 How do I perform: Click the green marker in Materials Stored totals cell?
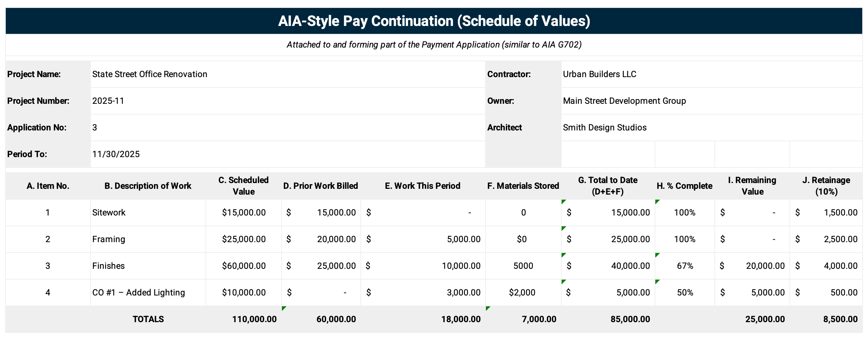click(x=487, y=309)
